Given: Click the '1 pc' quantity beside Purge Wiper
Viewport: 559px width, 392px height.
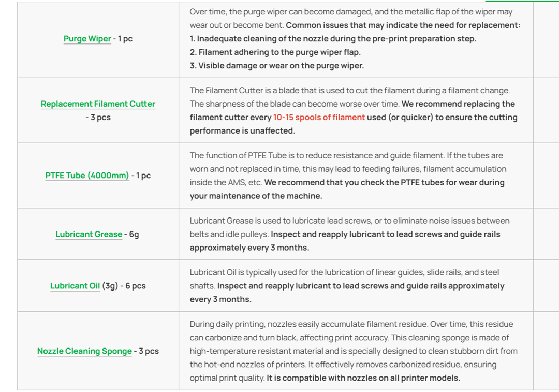Looking at the screenshot, I should tap(125, 38).
